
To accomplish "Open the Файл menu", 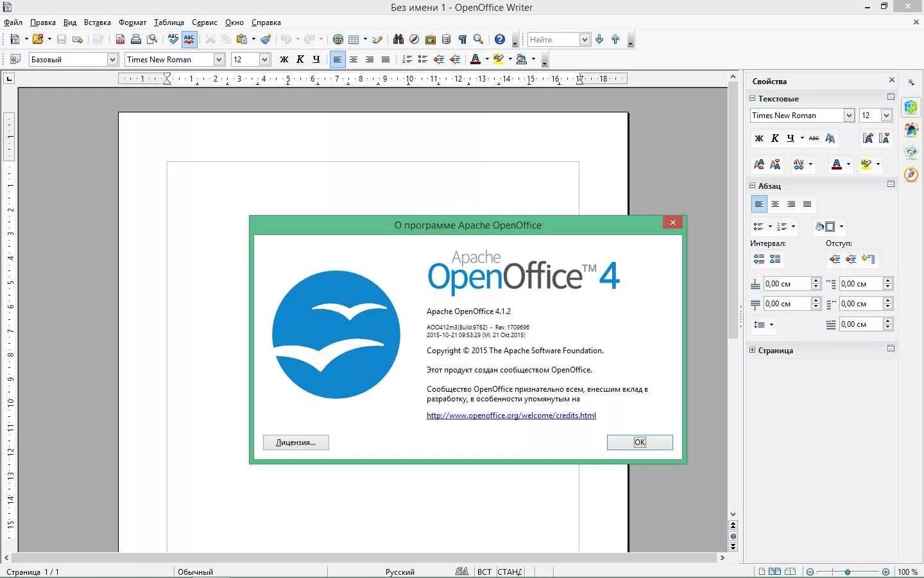I will 13,22.
